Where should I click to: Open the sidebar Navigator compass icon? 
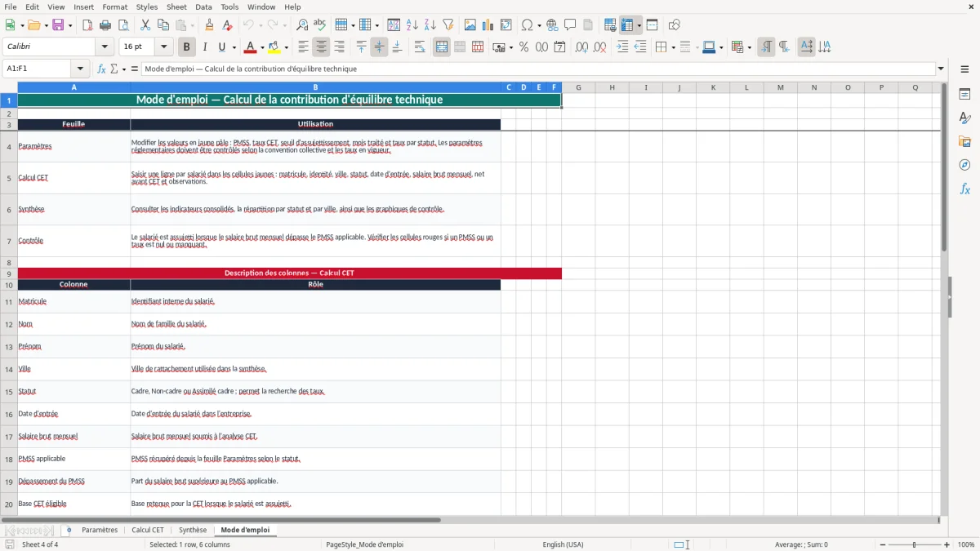click(x=964, y=165)
